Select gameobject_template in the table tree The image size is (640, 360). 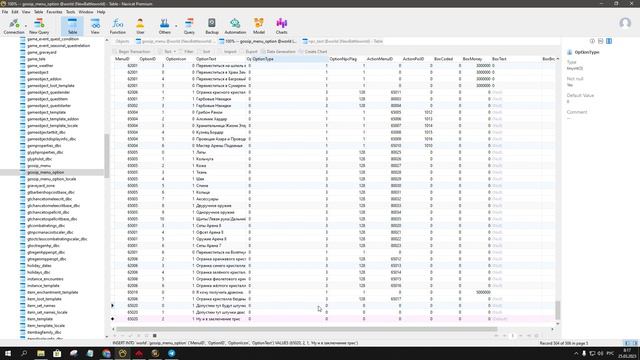point(46,112)
